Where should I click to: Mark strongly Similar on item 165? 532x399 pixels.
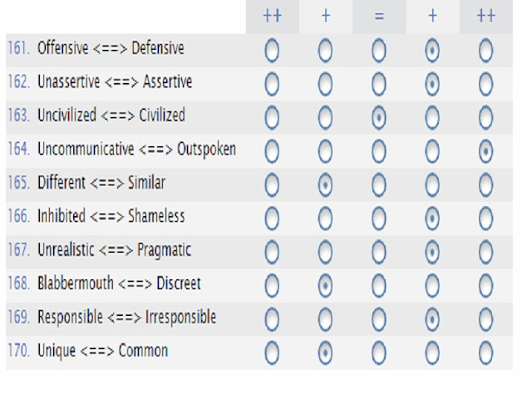(x=485, y=185)
